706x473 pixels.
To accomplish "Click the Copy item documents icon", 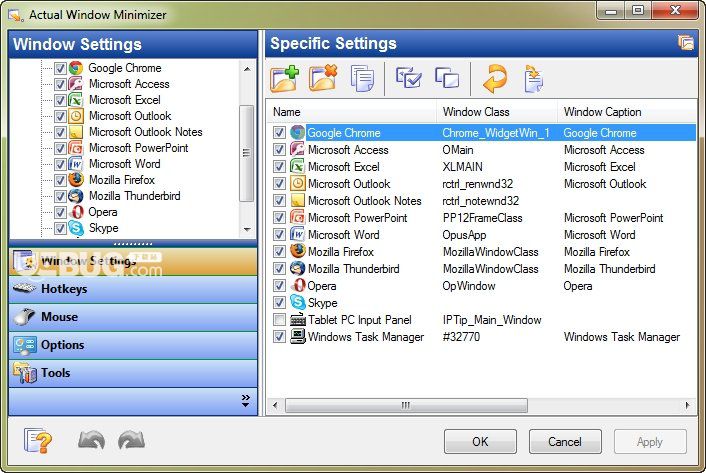I will [x=362, y=79].
